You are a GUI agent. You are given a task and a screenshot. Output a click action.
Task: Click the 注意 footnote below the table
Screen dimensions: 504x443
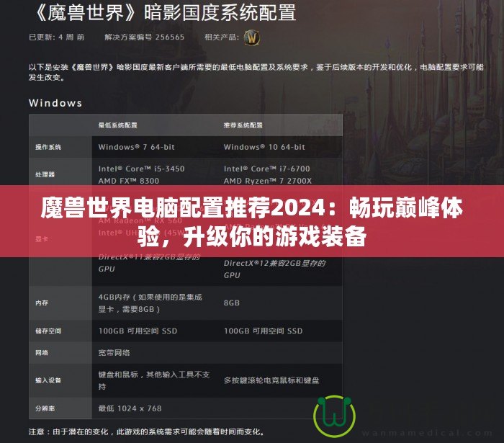(147, 431)
